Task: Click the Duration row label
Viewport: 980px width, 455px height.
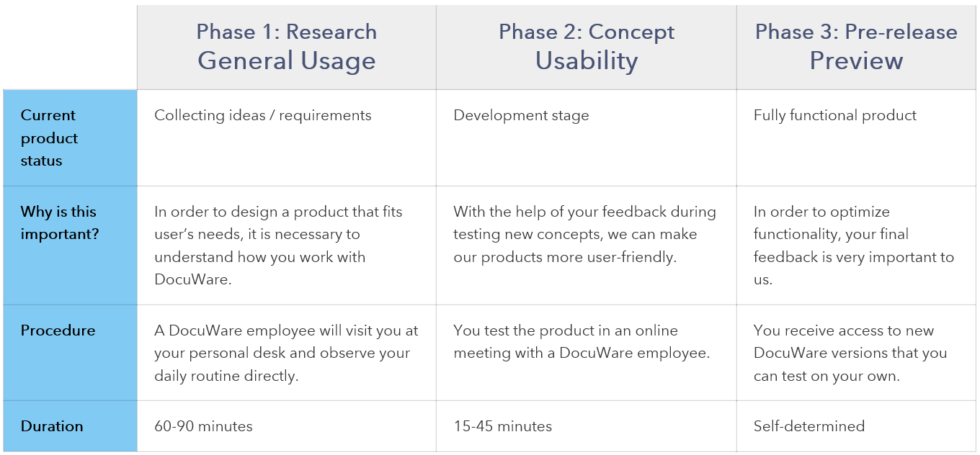Action: point(52,426)
